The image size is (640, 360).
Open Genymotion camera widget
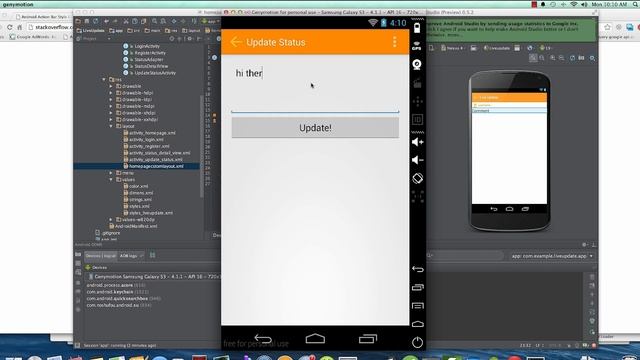click(417, 64)
